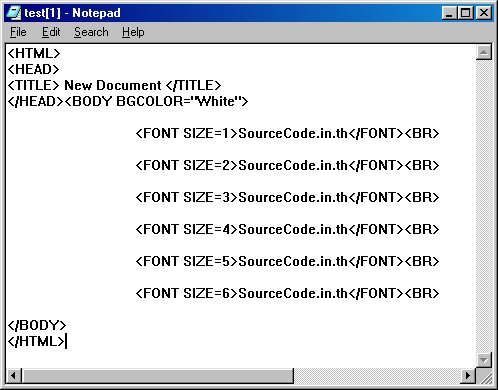Click the title bar text test[1] - Notepad
Image resolution: width=498 pixels, height=390 pixels.
coord(72,13)
